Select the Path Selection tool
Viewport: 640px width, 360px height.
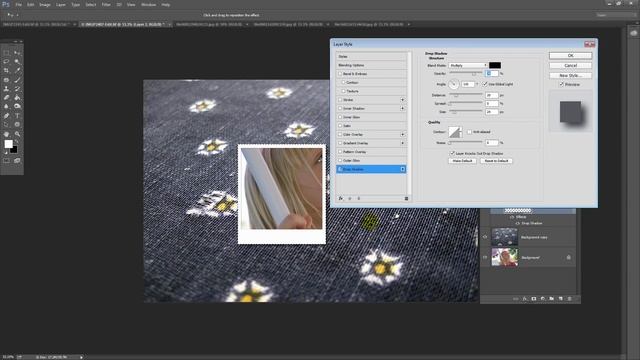click(6, 124)
